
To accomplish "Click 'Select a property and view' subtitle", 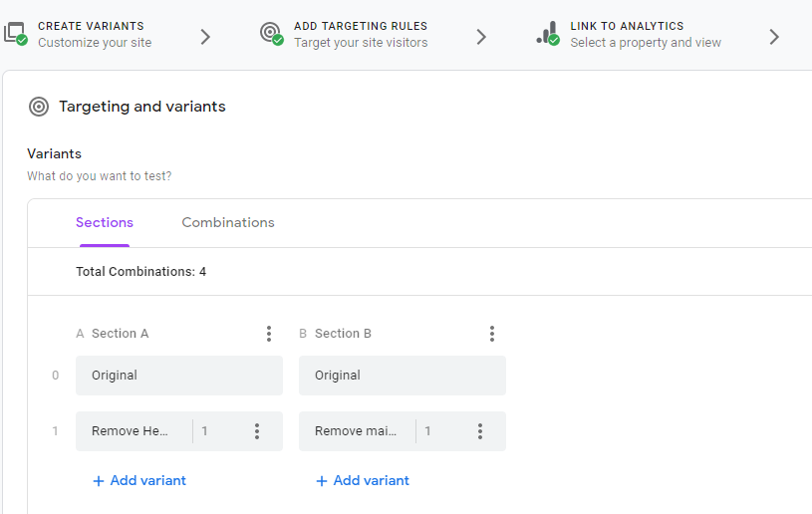I will (x=646, y=43).
